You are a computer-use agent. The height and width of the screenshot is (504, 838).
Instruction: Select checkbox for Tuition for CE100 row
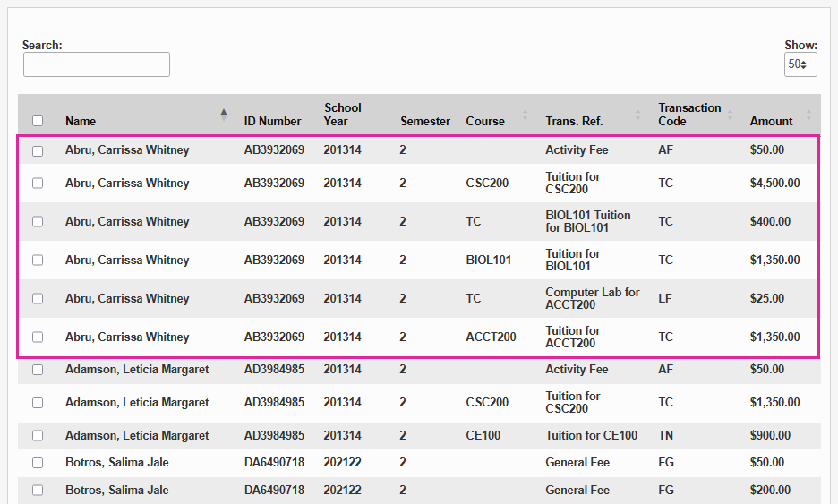click(38, 436)
